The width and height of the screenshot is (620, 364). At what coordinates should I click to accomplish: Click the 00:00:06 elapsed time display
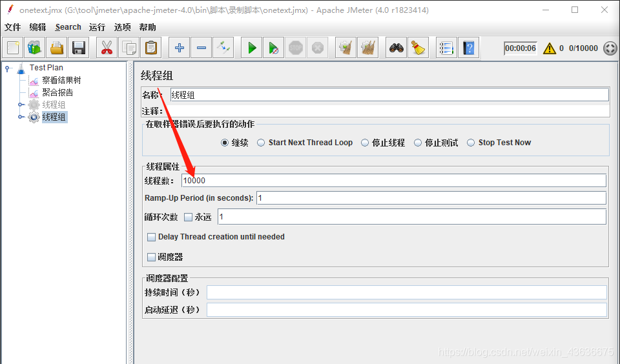click(x=521, y=48)
